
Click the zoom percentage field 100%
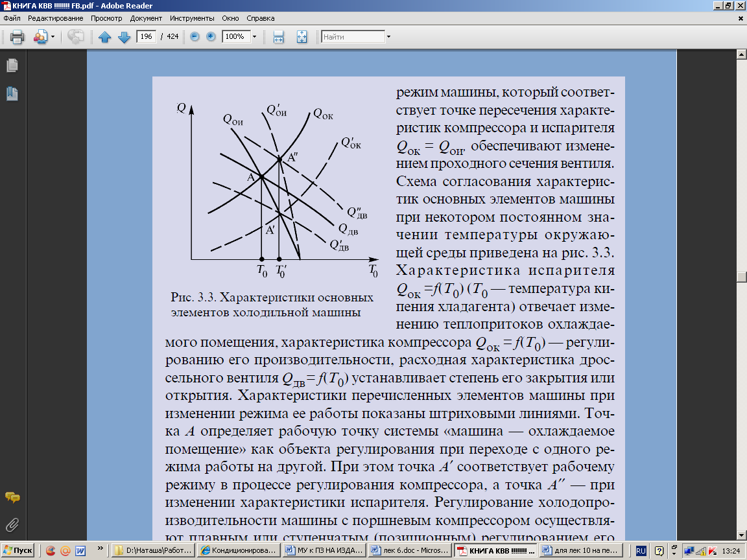coord(236,36)
